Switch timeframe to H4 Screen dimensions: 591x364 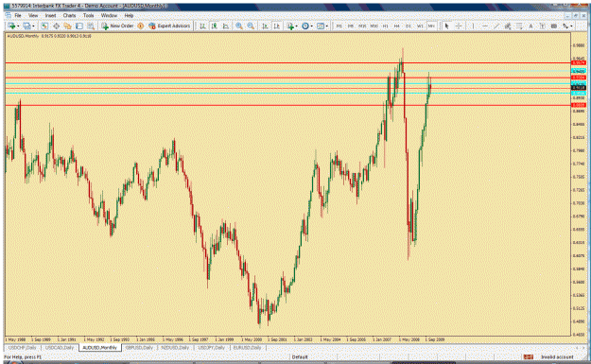396,26
